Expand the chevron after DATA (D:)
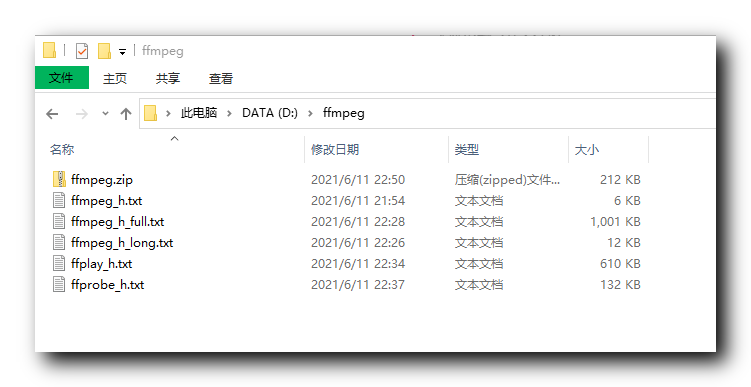The height and width of the screenshot is (387, 751). 310,114
